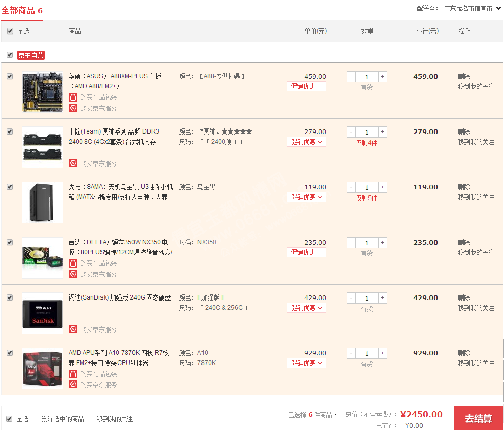Decrease quantity of ASUS A88XM-PLUS motherboard
Image resolution: width=504 pixels, height=430 pixels.
(351, 77)
